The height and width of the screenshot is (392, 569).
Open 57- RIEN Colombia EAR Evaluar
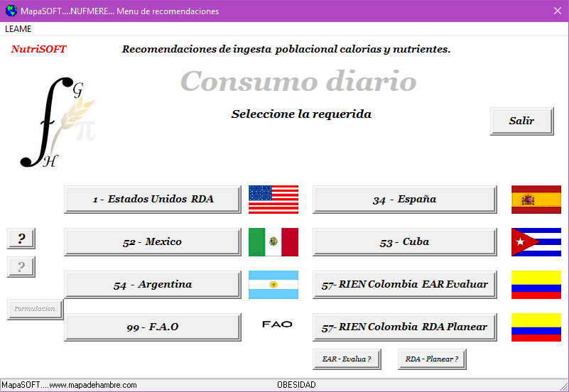click(404, 285)
